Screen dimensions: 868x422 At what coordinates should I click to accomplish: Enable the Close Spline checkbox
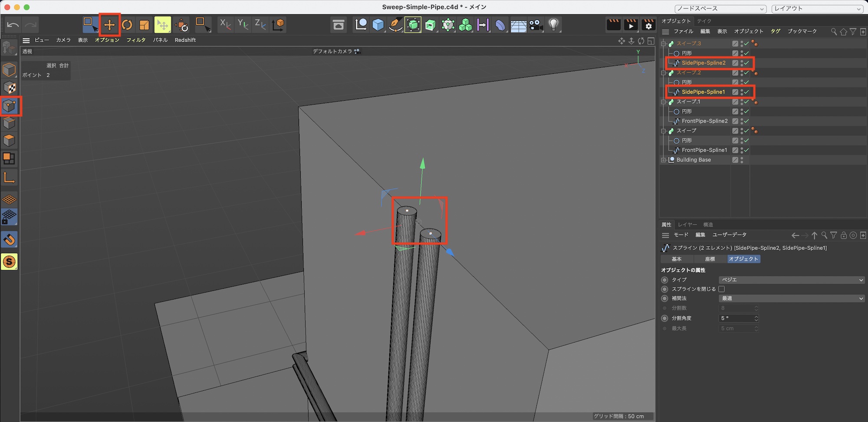[x=721, y=289]
